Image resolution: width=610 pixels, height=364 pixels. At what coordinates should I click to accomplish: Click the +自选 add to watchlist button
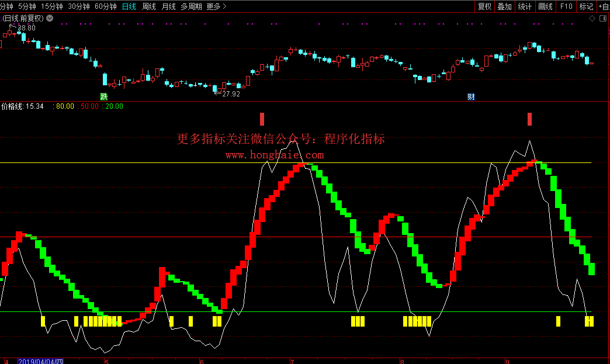pyautogui.click(x=602, y=6)
